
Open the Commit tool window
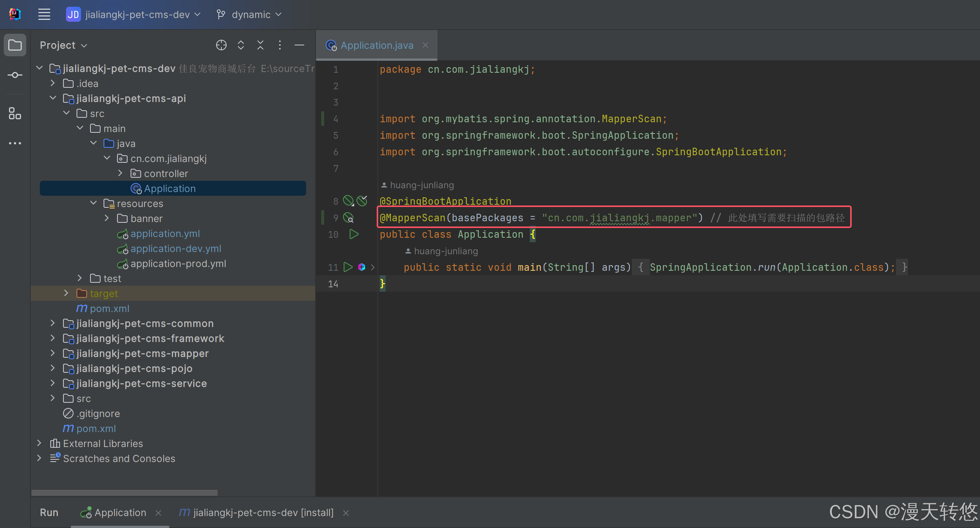coord(15,75)
